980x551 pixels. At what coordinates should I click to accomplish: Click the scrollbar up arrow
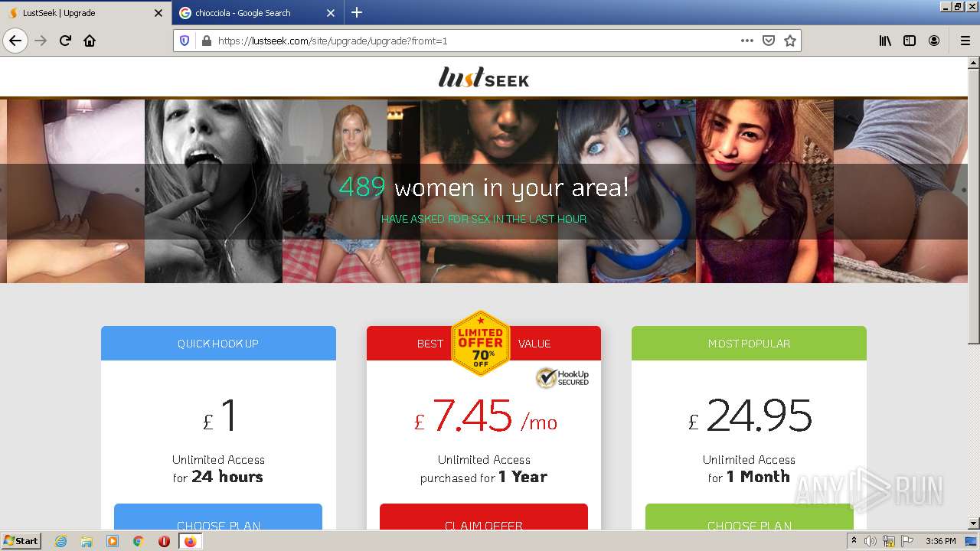point(974,62)
